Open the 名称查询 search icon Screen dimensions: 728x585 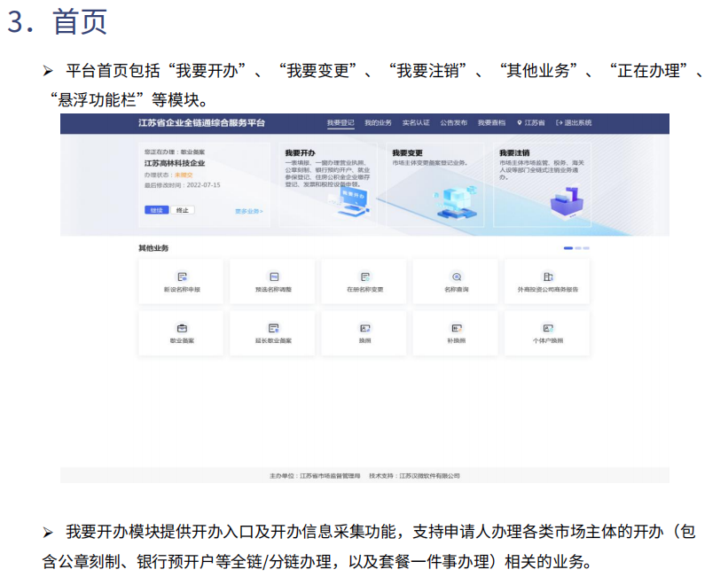click(457, 277)
